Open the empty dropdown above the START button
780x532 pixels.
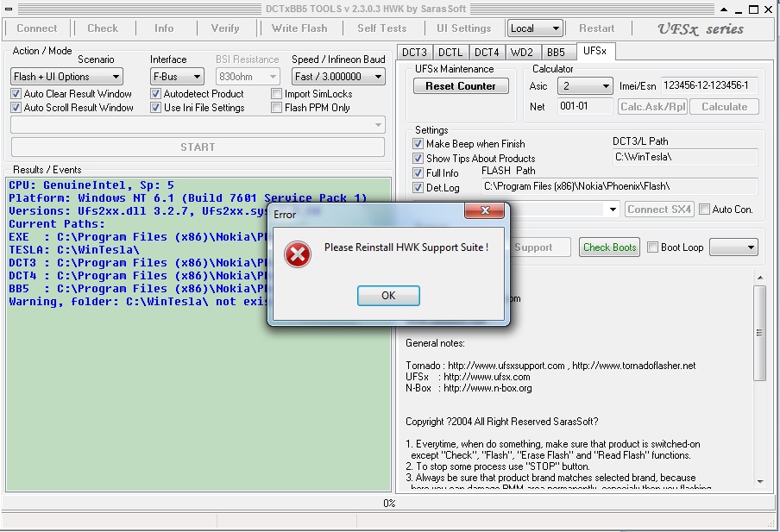pyautogui.click(x=198, y=124)
